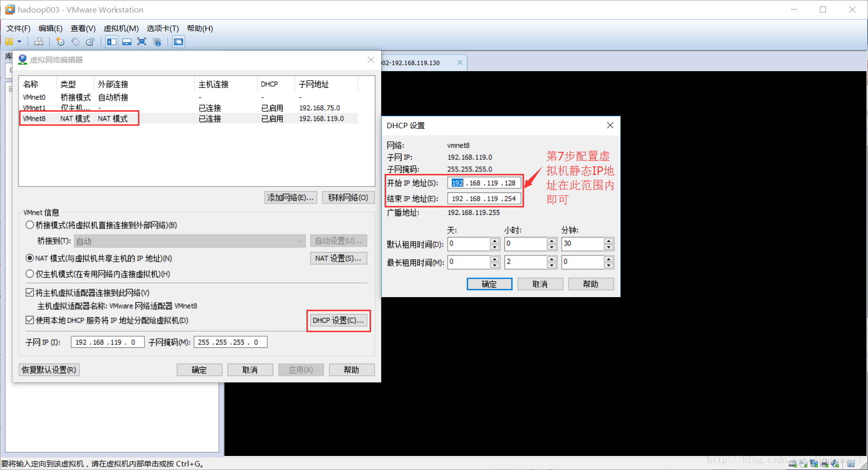Viewport: 868px width, 470px height.
Task: Click the 移除网络(O) button
Action: click(348, 197)
